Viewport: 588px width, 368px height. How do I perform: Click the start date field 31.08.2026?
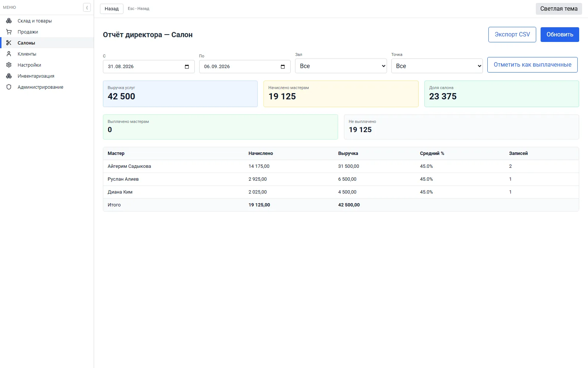[x=148, y=67]
